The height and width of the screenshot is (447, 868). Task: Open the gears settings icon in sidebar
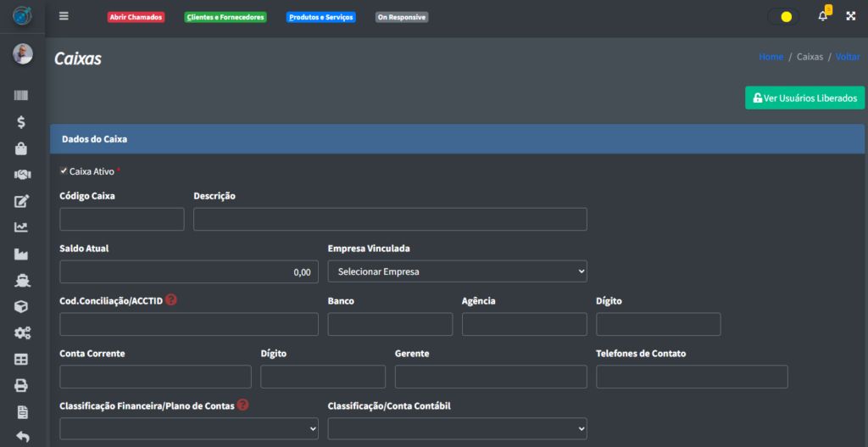[22, 333]
